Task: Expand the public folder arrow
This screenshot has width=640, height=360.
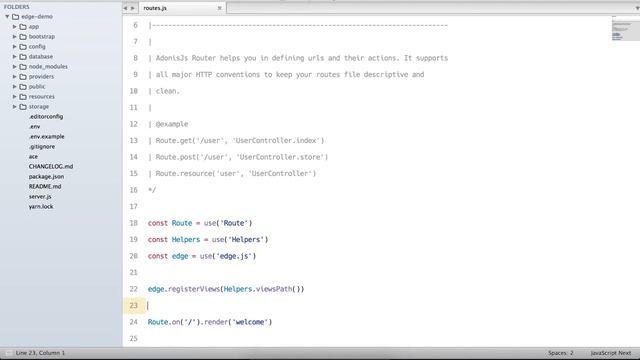Action: click(15, 87)
